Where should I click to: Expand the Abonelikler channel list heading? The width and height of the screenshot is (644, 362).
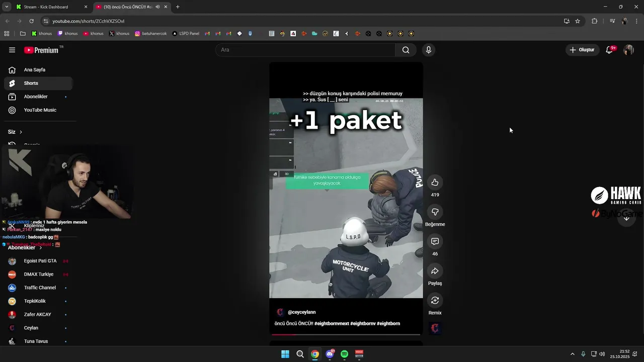(25, 247)
